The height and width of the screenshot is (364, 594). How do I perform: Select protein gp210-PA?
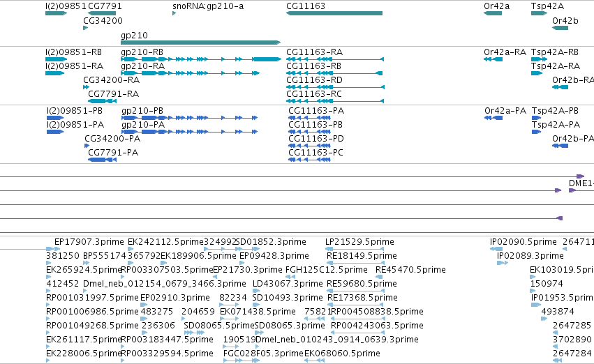click(143, 125)
